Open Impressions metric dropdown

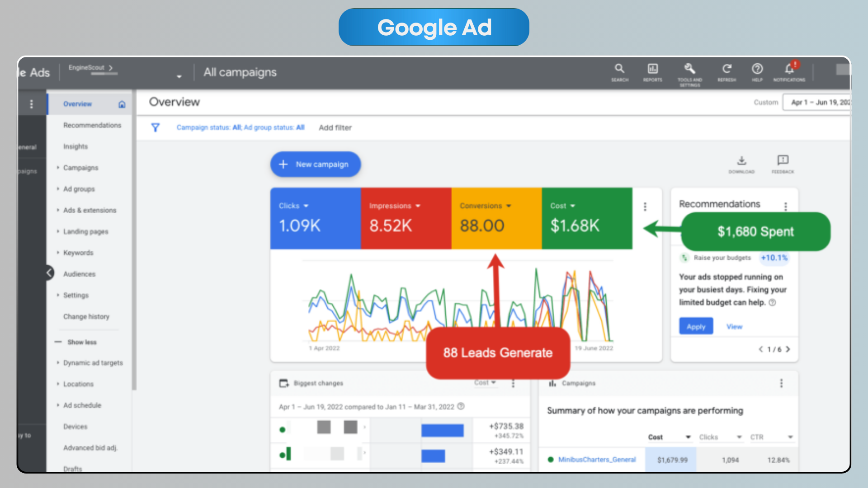(x=394, y=206)
